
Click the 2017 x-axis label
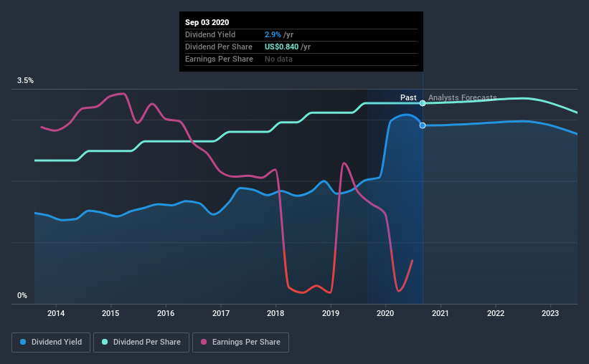click(221, 313)
